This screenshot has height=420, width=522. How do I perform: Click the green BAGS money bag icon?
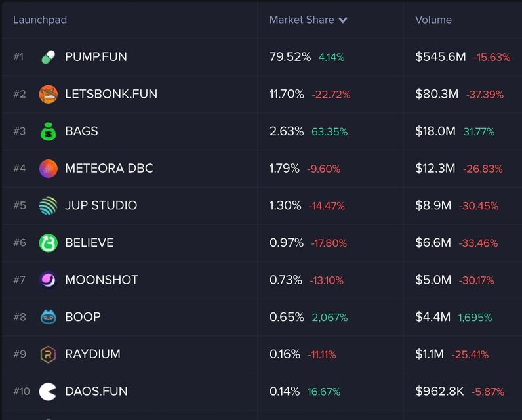coord(48,131)
